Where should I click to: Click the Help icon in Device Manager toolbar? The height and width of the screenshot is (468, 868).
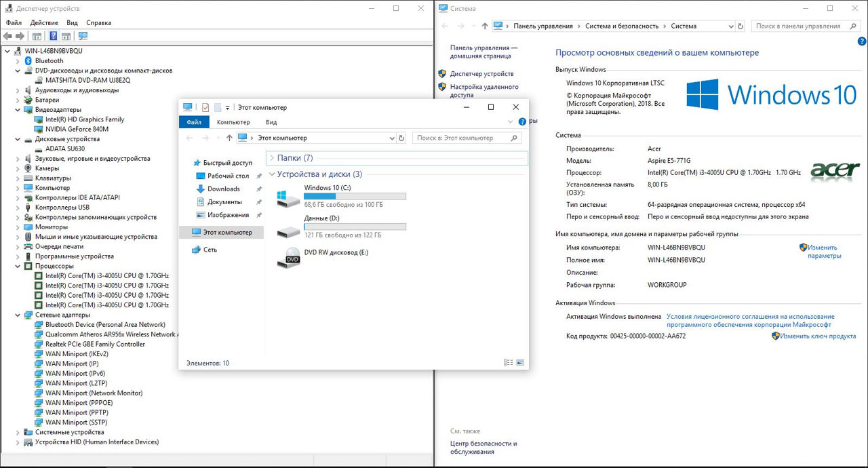[53, 36]
